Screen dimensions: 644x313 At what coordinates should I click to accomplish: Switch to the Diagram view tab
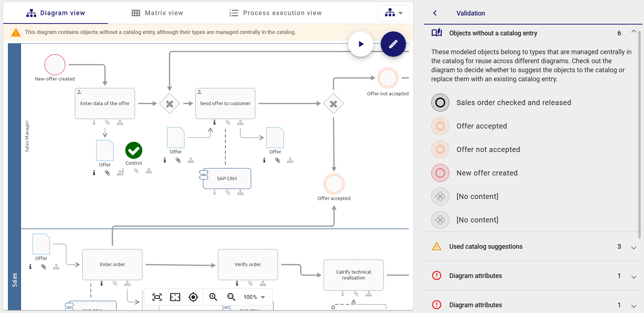(x=56, y=13)
